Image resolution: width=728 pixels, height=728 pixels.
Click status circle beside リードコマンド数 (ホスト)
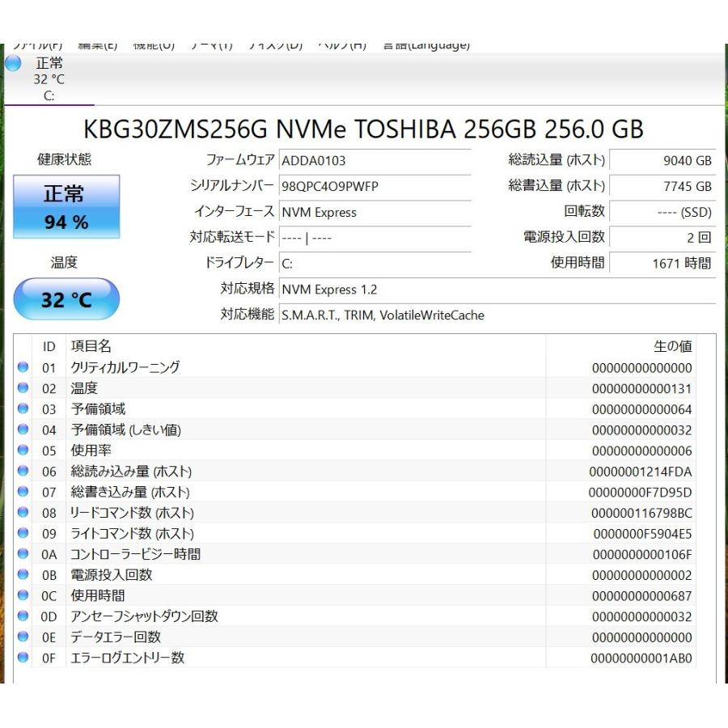tap(23, 512)
